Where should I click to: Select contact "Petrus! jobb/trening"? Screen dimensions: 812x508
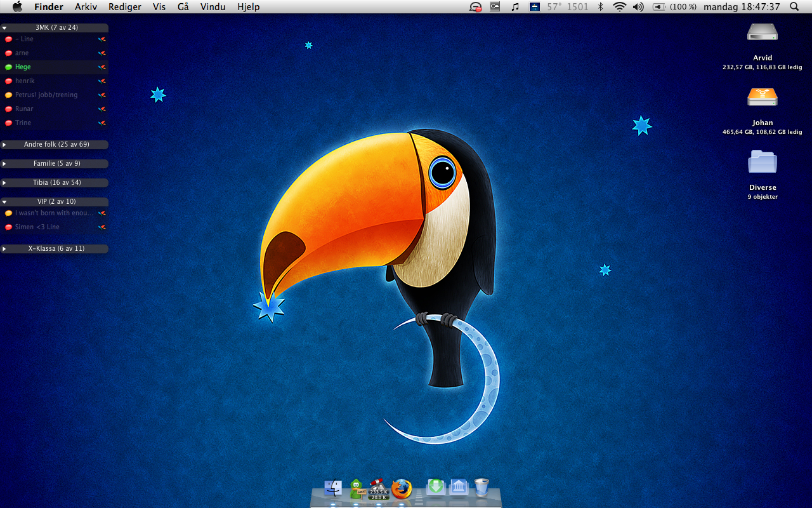pyautogui.click(x=54, y=95)
